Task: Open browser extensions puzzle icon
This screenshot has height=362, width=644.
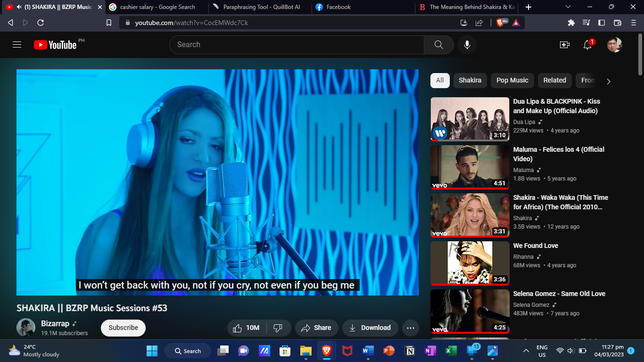Action: click(571, 23)
